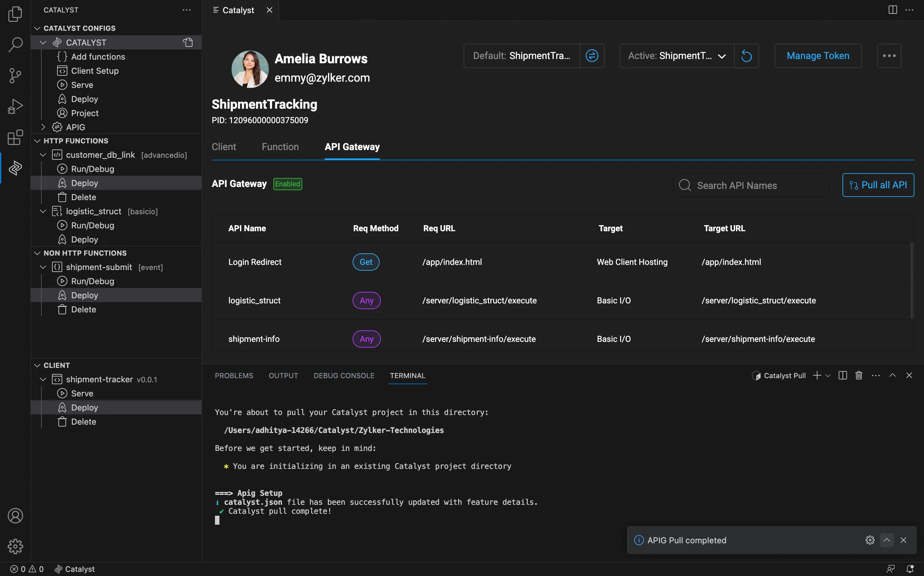Open the Search view in activity bar
The height and width of the screenshot is (576, 924).
pyautogui.click(x=15, y=45)
